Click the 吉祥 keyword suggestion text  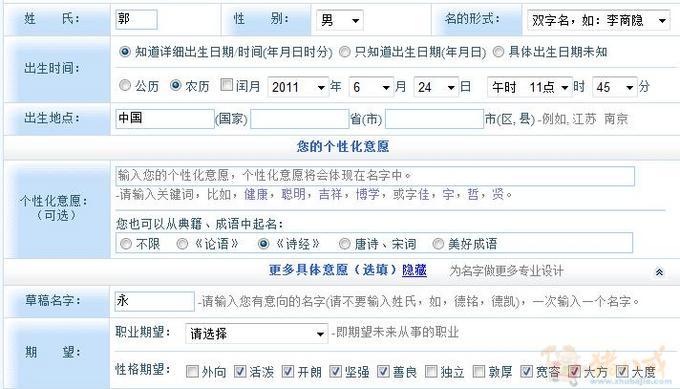point(330,194)
